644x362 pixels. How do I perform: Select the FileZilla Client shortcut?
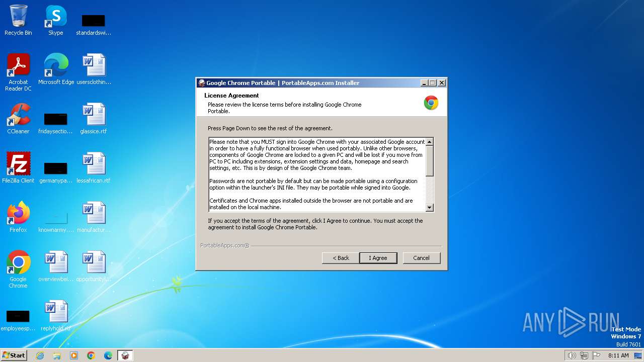pos(18,168)
